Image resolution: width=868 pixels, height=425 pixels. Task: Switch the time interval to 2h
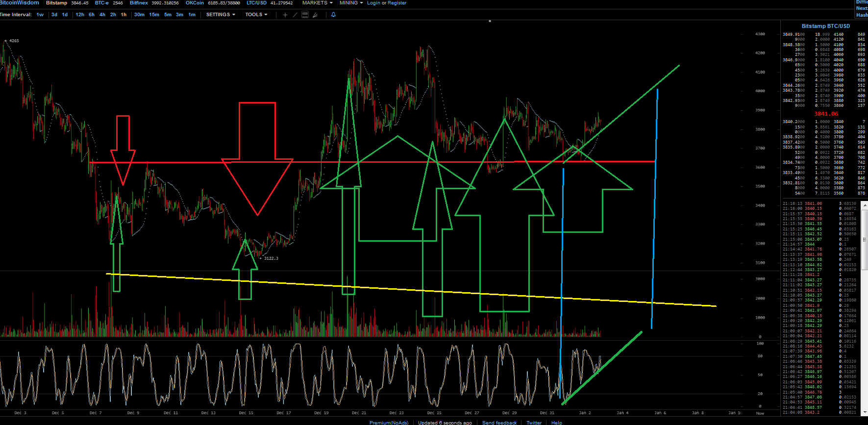click(113, 15)
